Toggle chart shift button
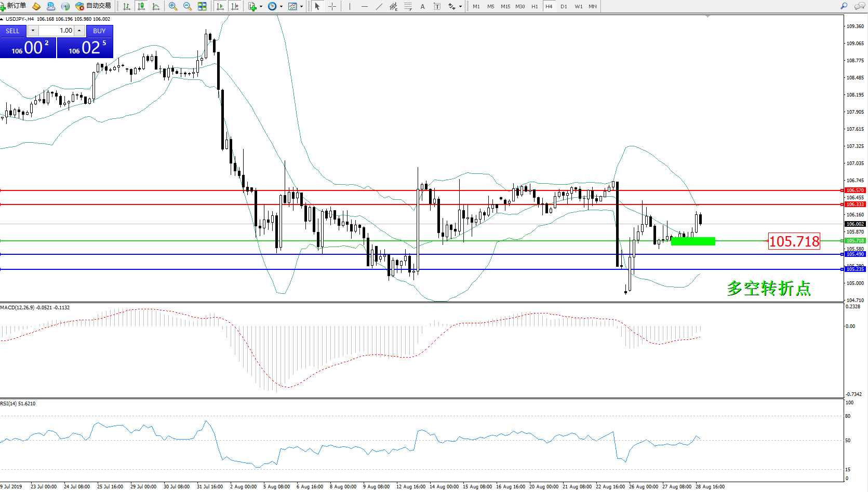This screenshot has height=492, width=868. (235, 6)
